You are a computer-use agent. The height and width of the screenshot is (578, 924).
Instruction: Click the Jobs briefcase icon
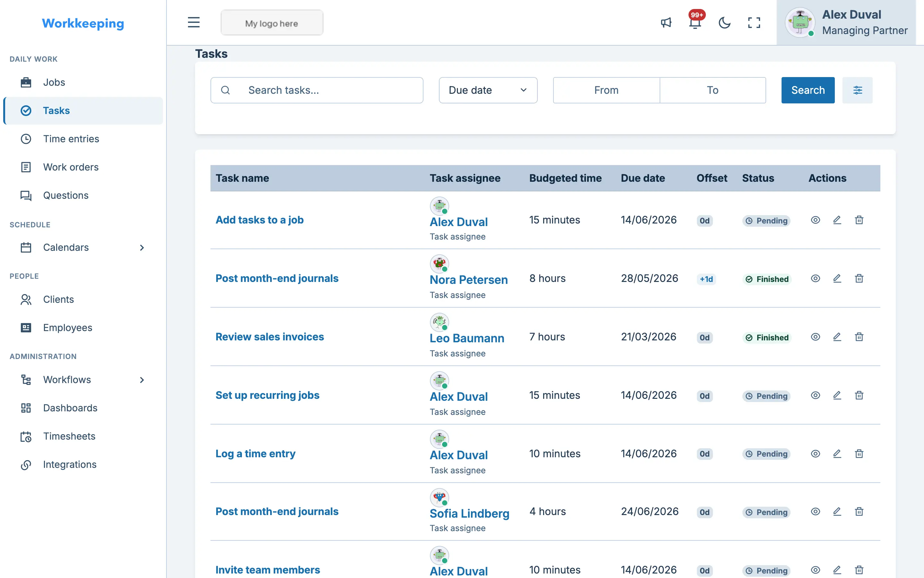(x=26, y=82)
